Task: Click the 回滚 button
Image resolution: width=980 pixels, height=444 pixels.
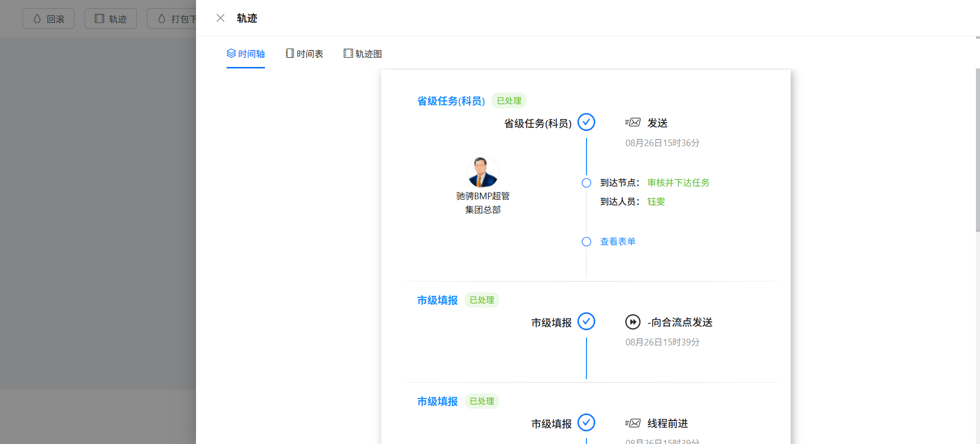Action: (48, 18)
